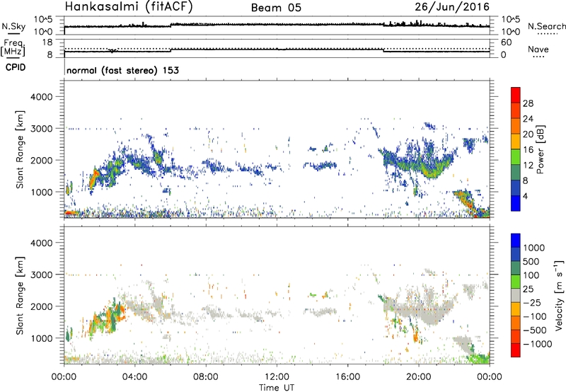The width and height of the screenshot is (566, 392).
Task: Select the red segment of Power colorbar
Action: pos(516,95)
